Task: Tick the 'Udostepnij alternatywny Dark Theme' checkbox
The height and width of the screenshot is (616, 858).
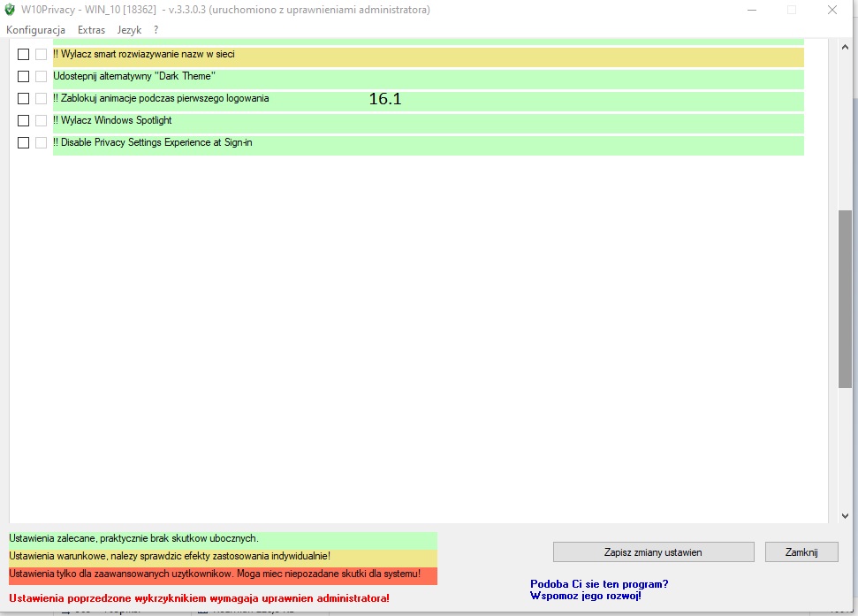Action: click(x=24, y=76)
